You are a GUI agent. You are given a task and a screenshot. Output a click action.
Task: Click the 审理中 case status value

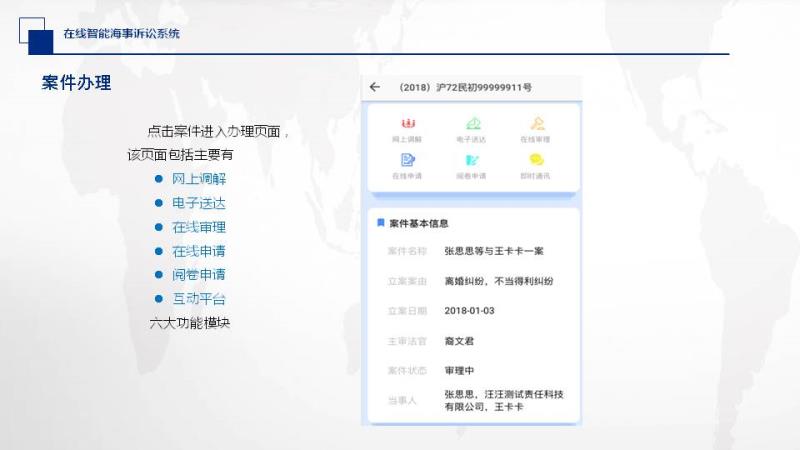click(459, 370)
